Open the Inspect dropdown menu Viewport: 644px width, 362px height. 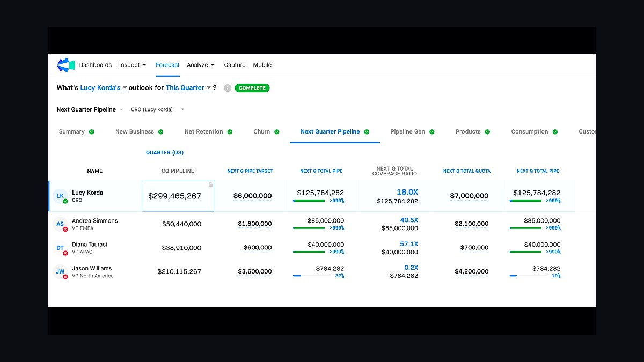click(133, 65)
